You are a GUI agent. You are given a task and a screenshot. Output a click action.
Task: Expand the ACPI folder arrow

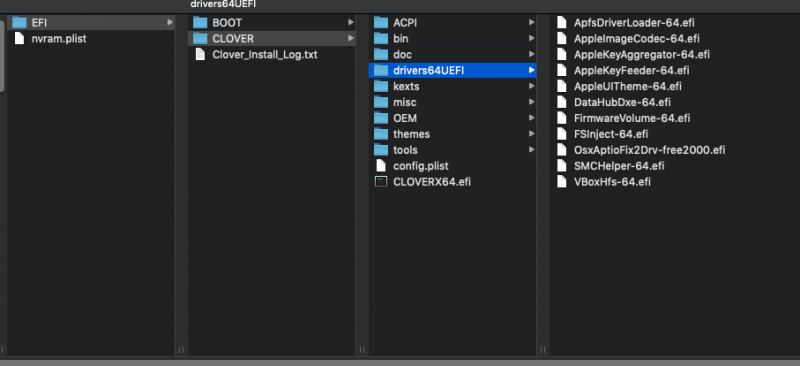tap(532, 22)
